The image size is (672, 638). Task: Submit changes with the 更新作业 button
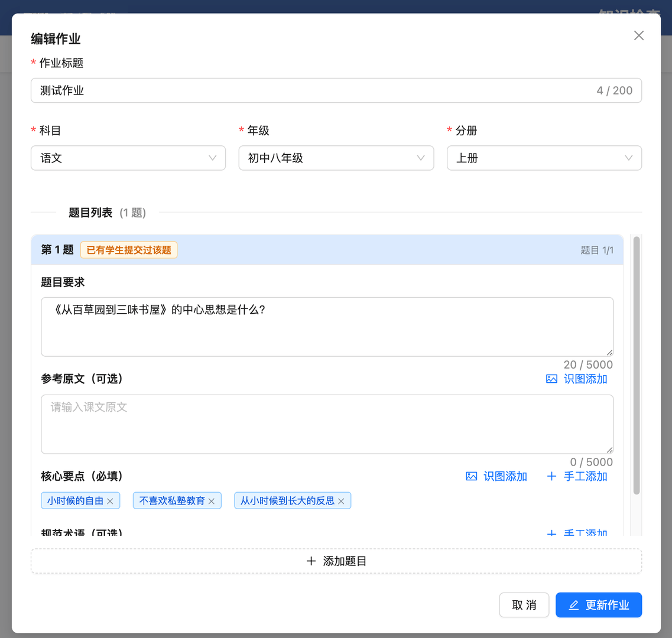[599, 605]
